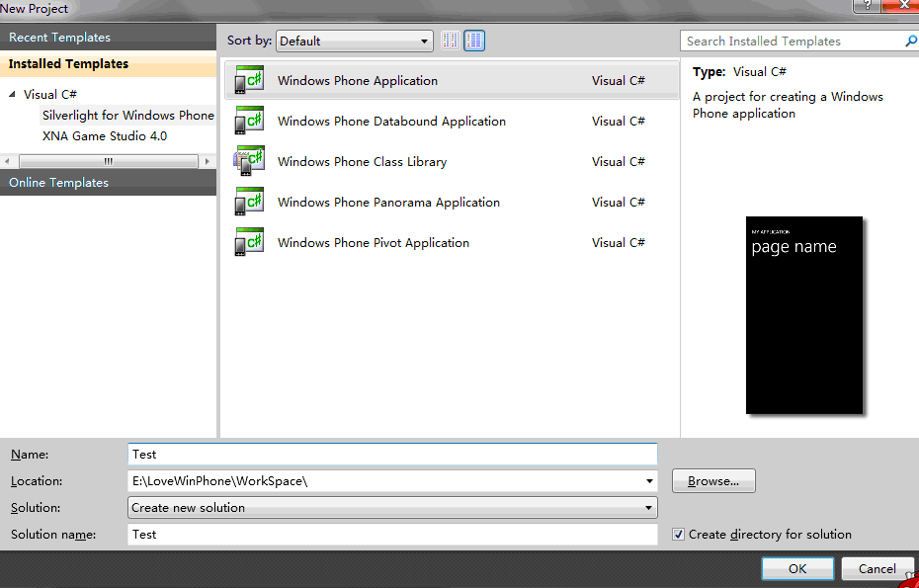Screen dimensions: 919x588
Task: Click the tree scrollbar right arrow
Action: point(207,161)
